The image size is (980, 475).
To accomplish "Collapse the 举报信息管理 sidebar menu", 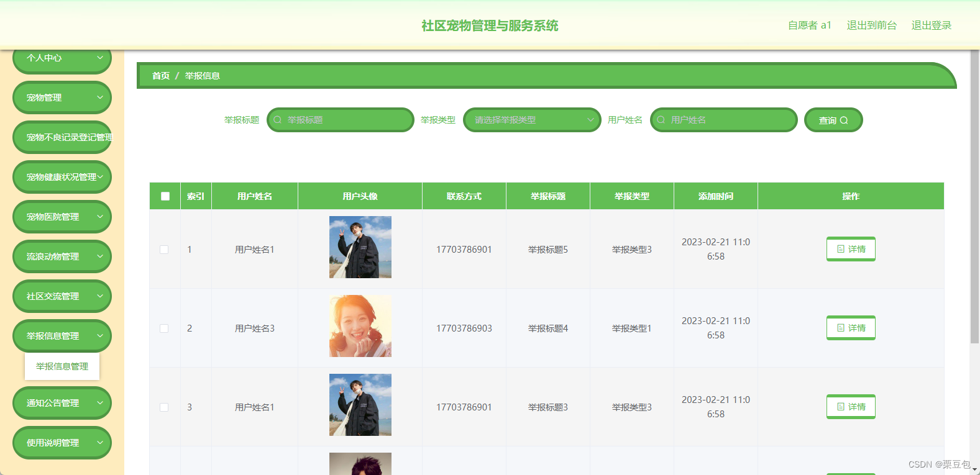I will point(62,336).
